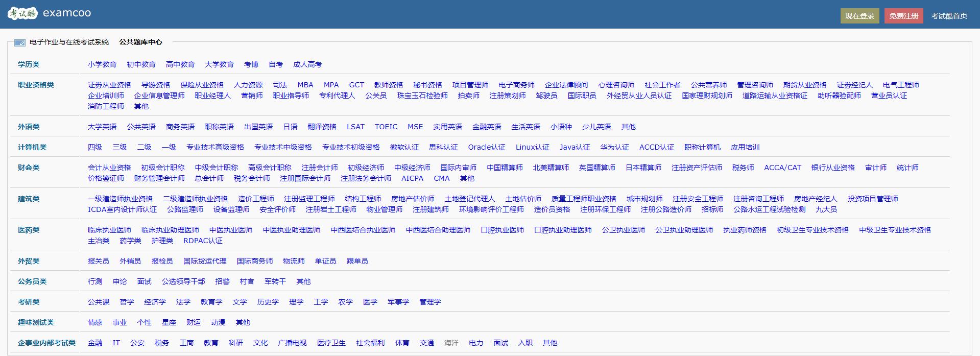Image resolution: width=980 pixels, height=356 pixels.
Task: Open the 成人高考 category
Action: tap(307, 64)
